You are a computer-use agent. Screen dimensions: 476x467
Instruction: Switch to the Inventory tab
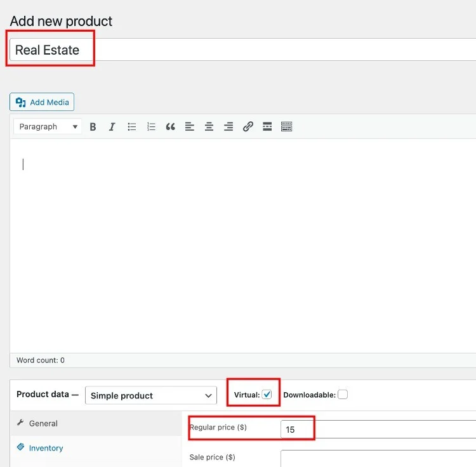click(x=96, y=448)
